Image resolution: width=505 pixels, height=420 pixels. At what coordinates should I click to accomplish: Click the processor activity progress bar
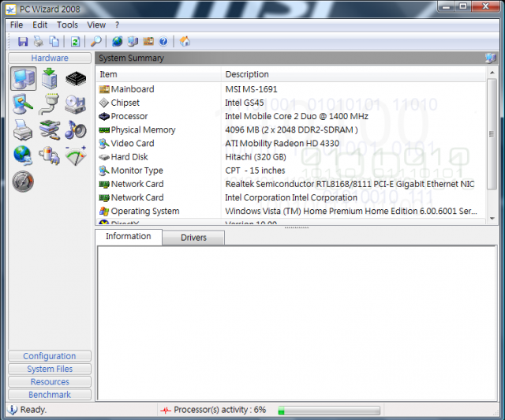pos(329,411)
